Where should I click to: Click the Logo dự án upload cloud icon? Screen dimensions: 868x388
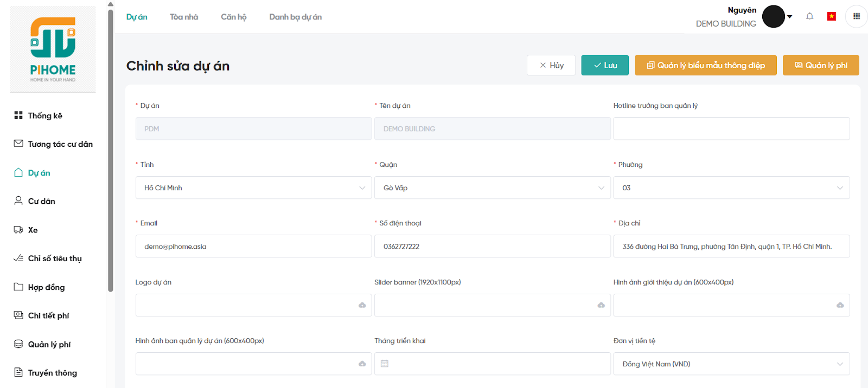pos(362,305)
